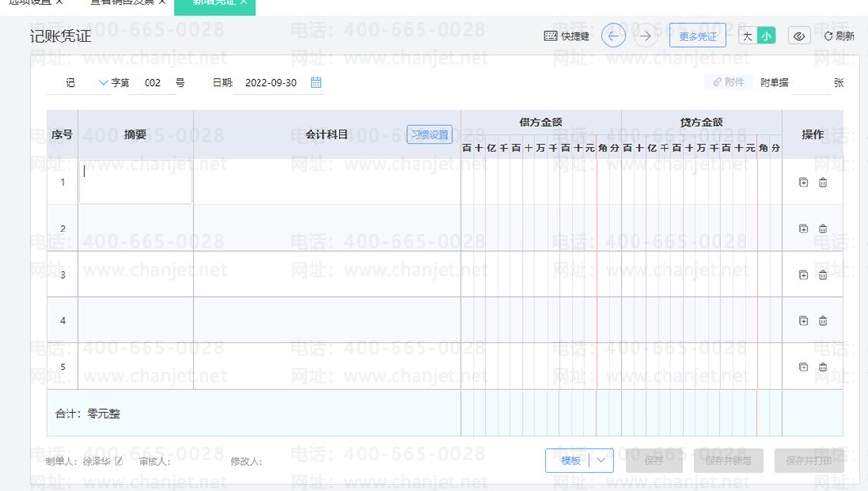
Task: Click the attached documents count field
Action: click(811, 83)
